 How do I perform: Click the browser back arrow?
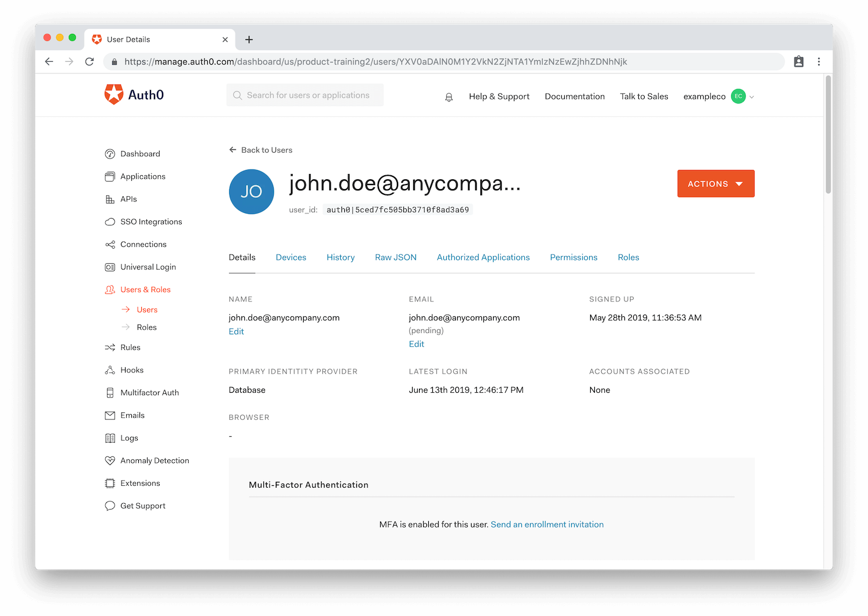[49, 61]
